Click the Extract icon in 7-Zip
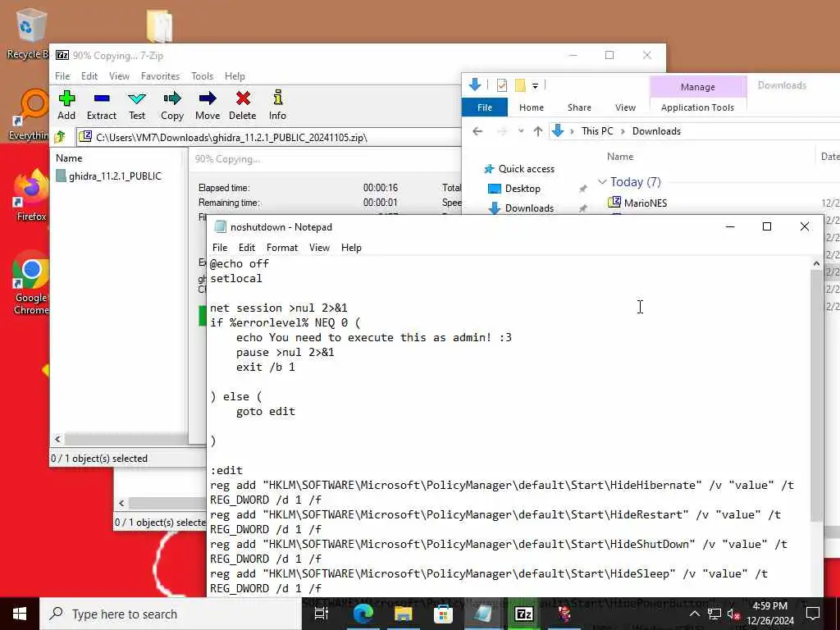This screenshot has width=840, height=630. click(x=101, y=105)
